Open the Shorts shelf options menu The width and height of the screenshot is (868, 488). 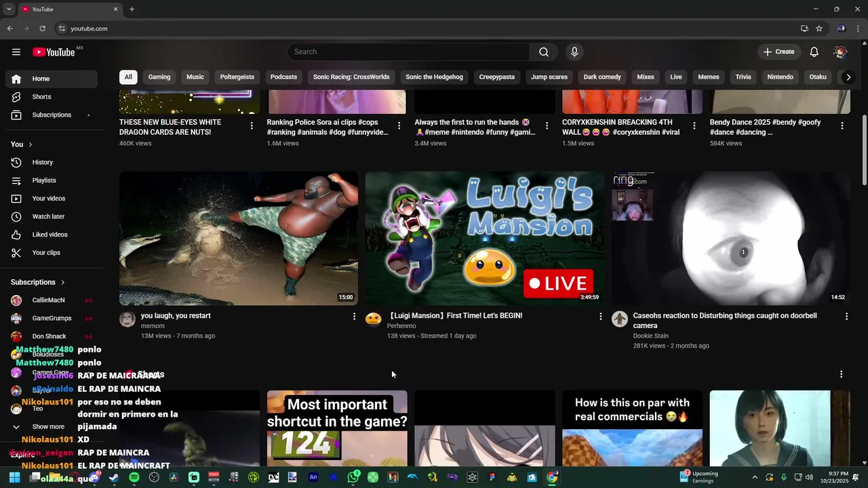pos(842,374)
